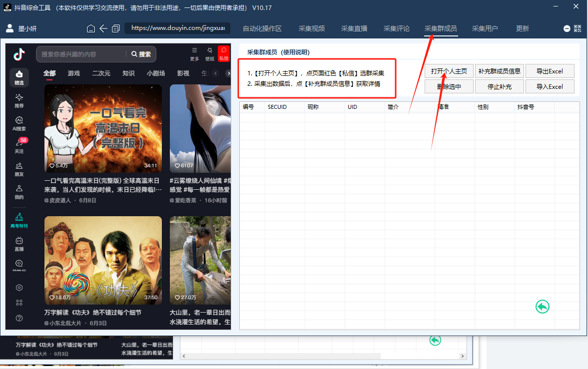Click the UID column header
This screenshot has width=588, height=369.
[x=365, y=107]
